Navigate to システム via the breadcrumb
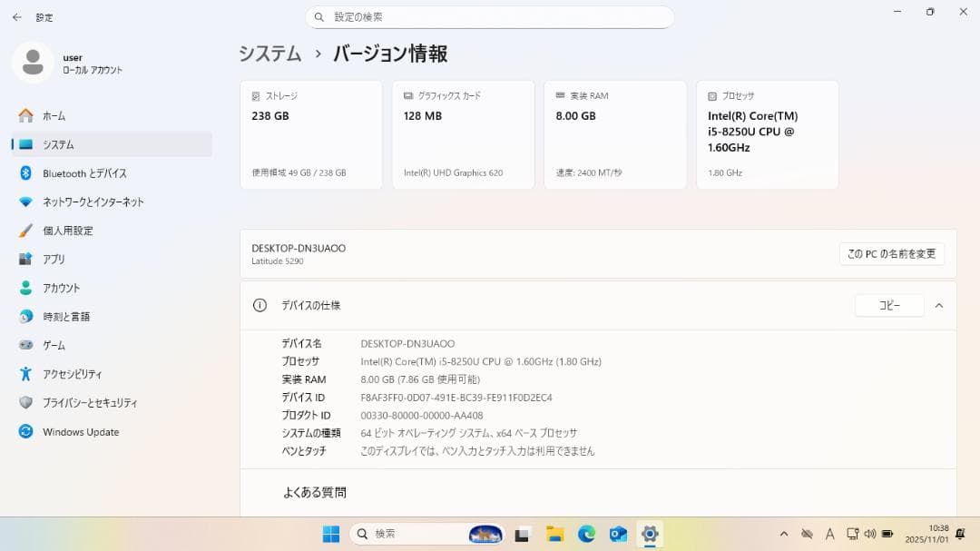The height and width of the screenshot is (551, 980). [x=269, y=54]
